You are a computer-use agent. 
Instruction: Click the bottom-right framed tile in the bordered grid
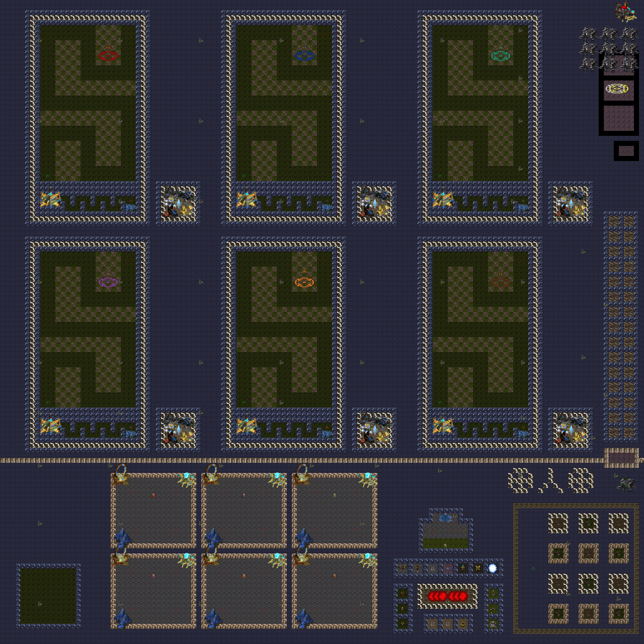pyautogui.click(x=619, y=614)
